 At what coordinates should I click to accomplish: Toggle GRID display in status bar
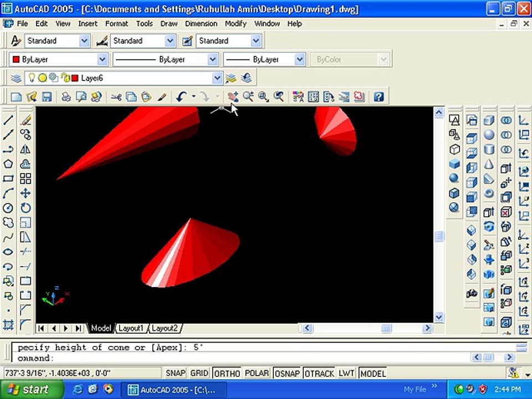tap(199, 373)
